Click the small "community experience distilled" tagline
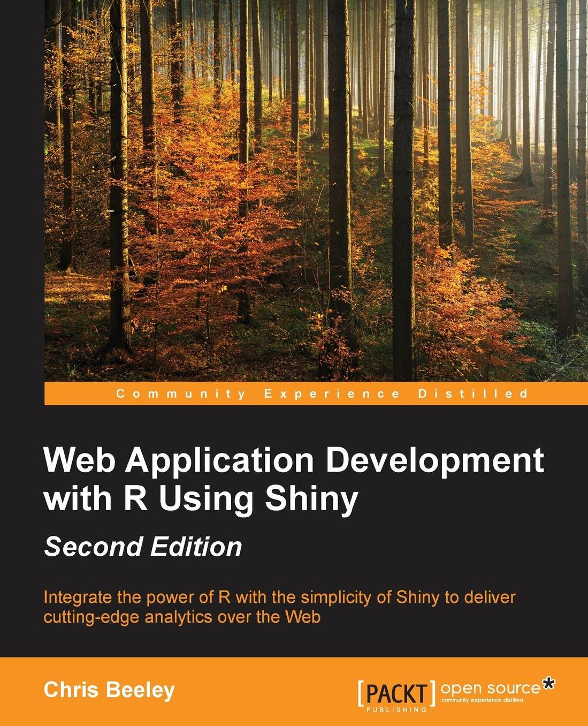 click(483, 700)
